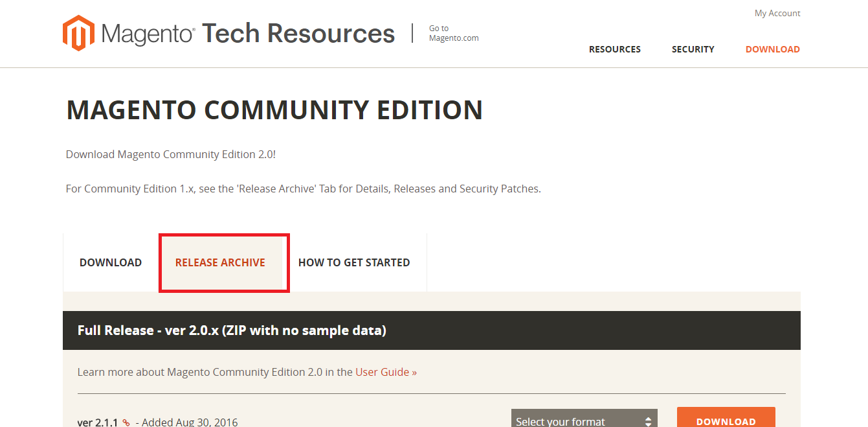Click the ver 2.1.1 version label

pos(98,422)
